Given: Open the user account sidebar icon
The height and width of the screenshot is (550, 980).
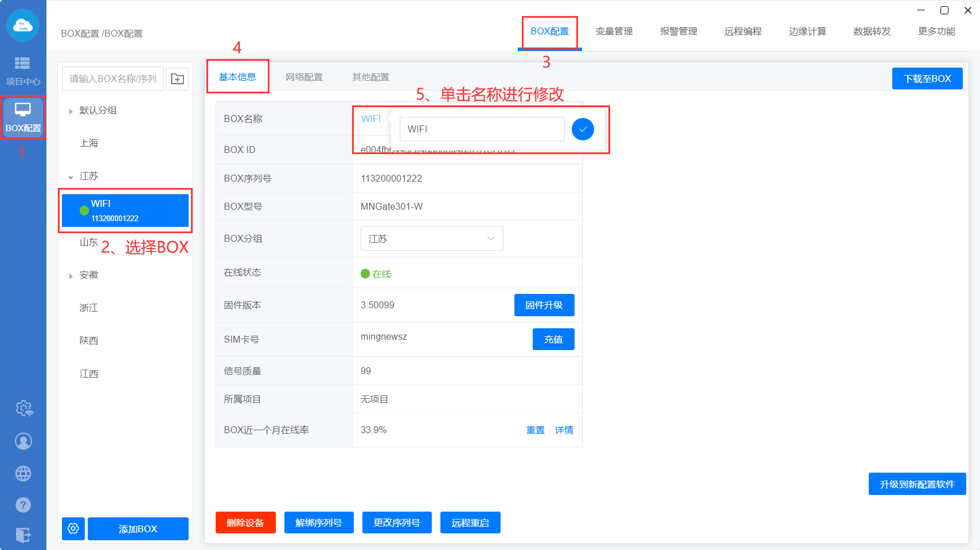Looking at the screenshot, I should [x=24, y=441].
